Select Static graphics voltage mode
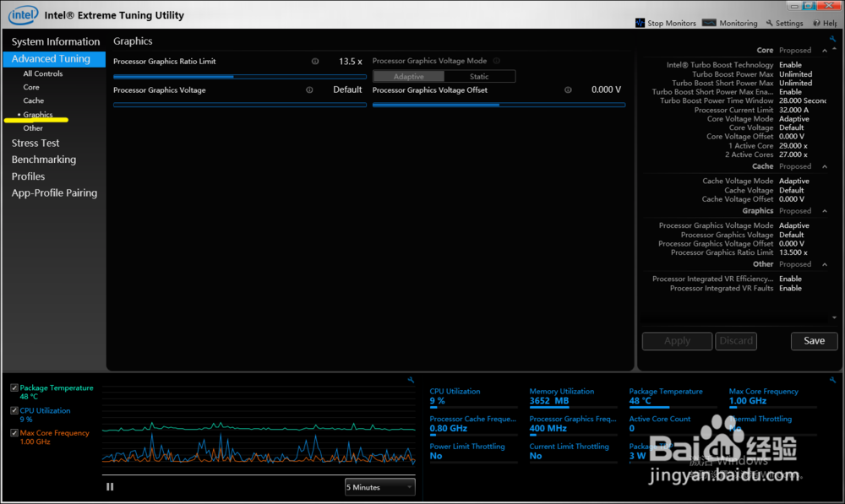This screenshot has width=845, height=504. pos(479,77)
